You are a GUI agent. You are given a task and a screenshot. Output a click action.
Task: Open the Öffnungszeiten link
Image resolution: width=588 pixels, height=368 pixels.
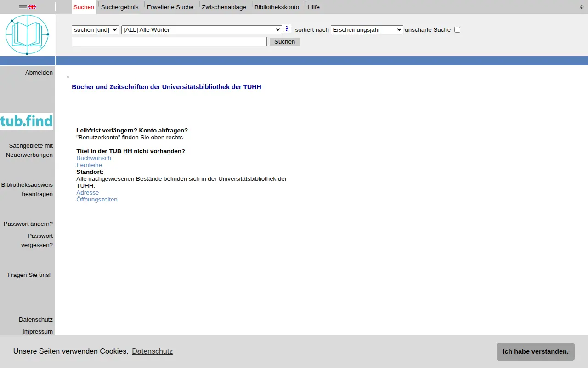tap(97, 199)
